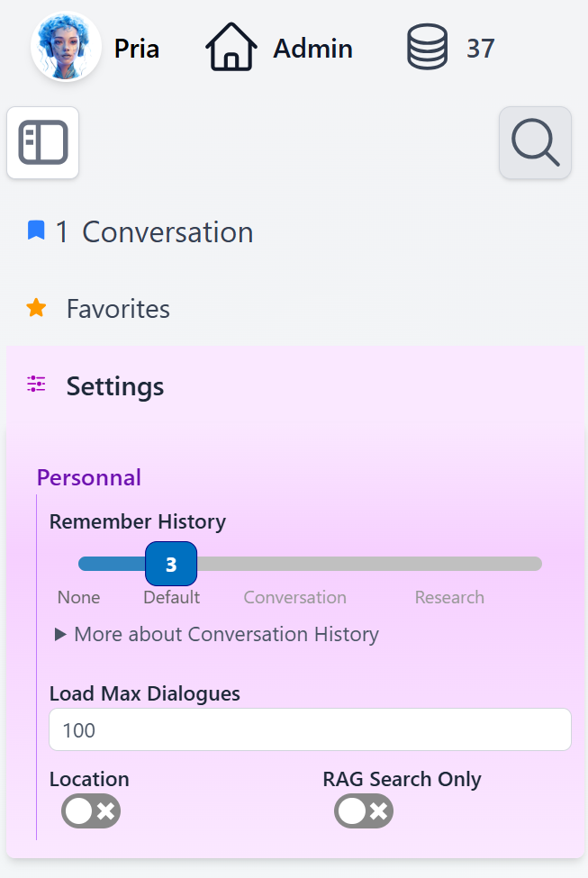The height and width of the screenshot is (878, 588).
Task: Click the Load Max Dialogues input field
Action: tap(310, 729)
